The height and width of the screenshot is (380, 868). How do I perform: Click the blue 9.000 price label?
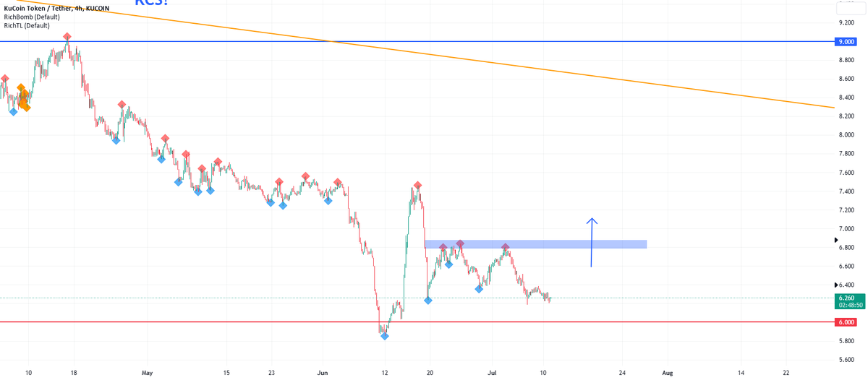point(846,42)
